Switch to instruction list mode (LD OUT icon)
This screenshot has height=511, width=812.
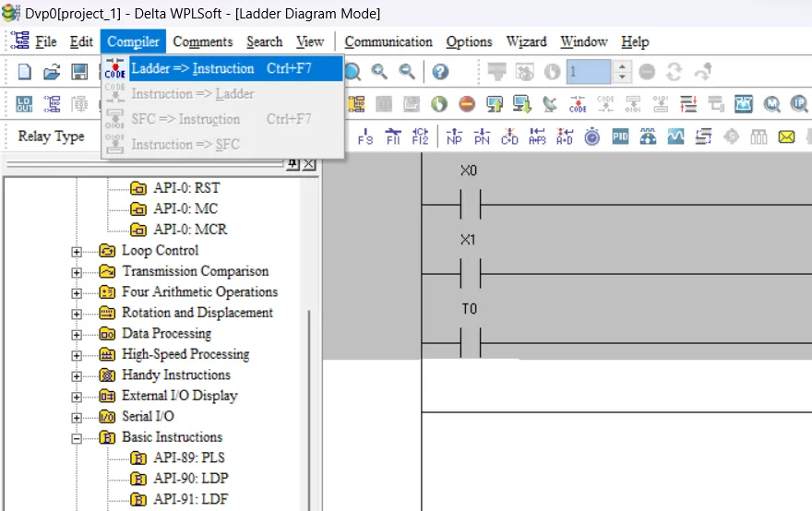coord(24,104)
